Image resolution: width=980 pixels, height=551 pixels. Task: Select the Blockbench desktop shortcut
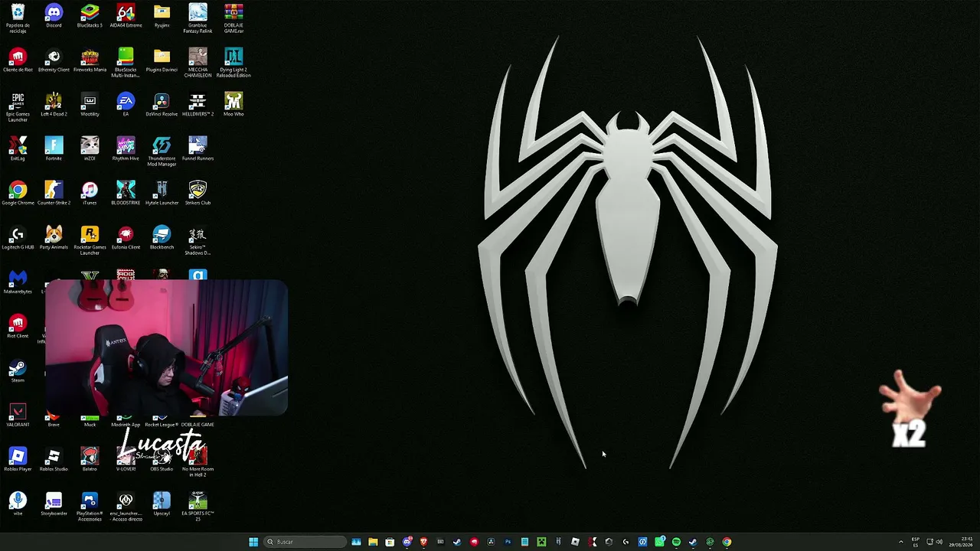point(162,238)
